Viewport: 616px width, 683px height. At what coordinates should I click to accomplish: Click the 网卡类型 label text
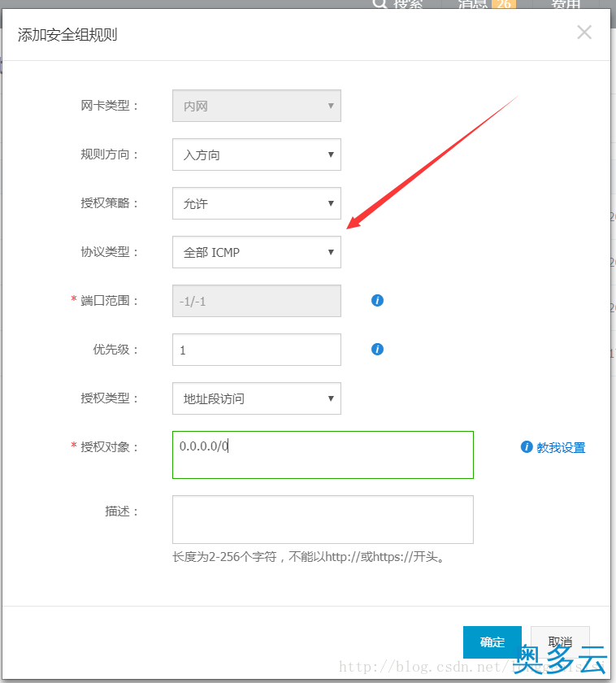[x=109, y=106]
